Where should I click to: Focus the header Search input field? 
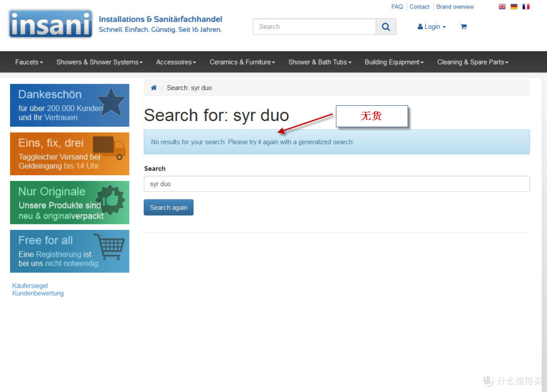(315, 27)
